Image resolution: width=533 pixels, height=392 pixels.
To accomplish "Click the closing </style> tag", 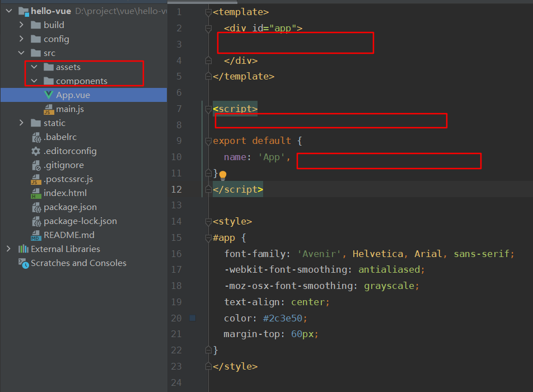I will click(x=235, y=366).
